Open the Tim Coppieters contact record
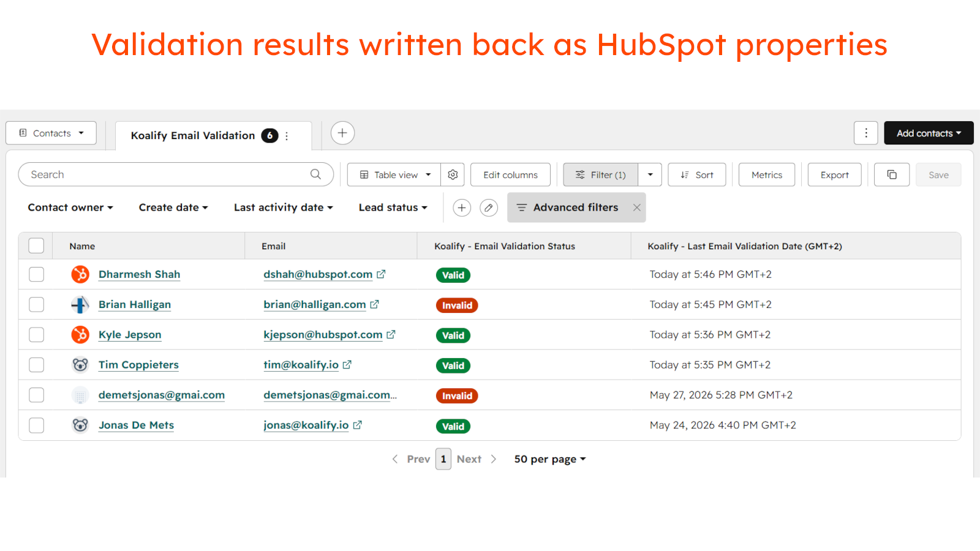 coord(138,365)
